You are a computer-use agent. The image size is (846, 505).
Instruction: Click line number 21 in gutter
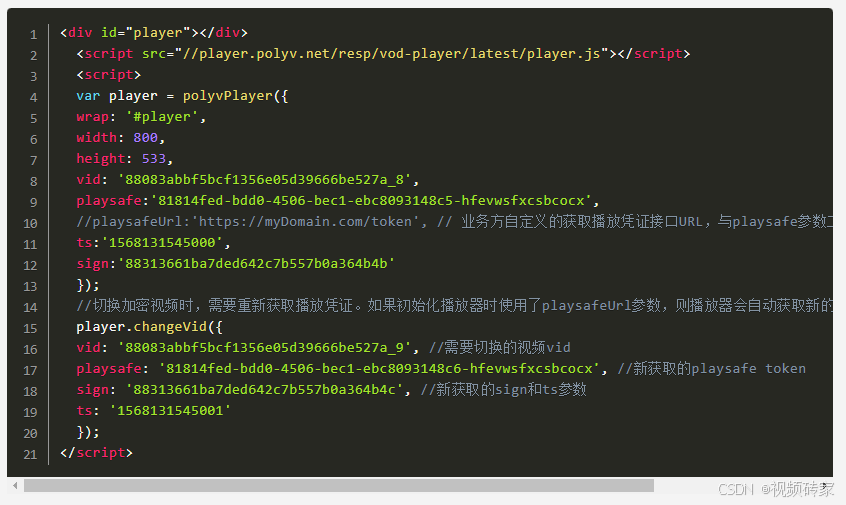[x=30, y=454]
